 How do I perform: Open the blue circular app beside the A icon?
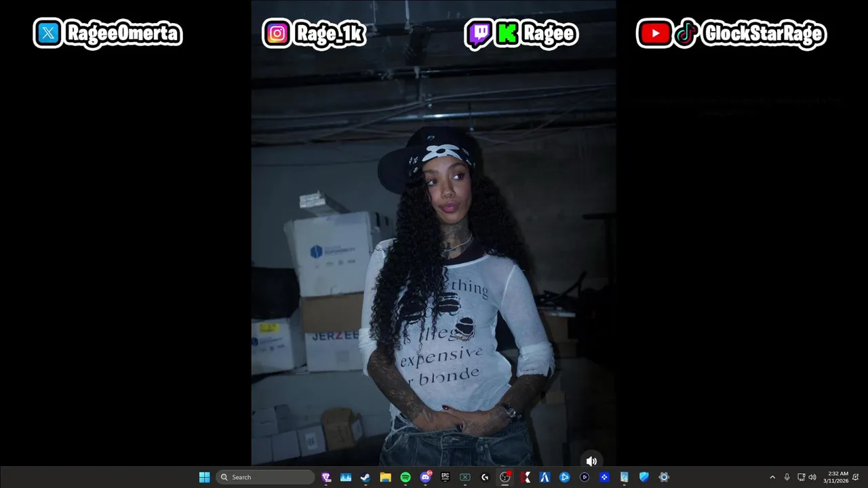click(564, 477)
